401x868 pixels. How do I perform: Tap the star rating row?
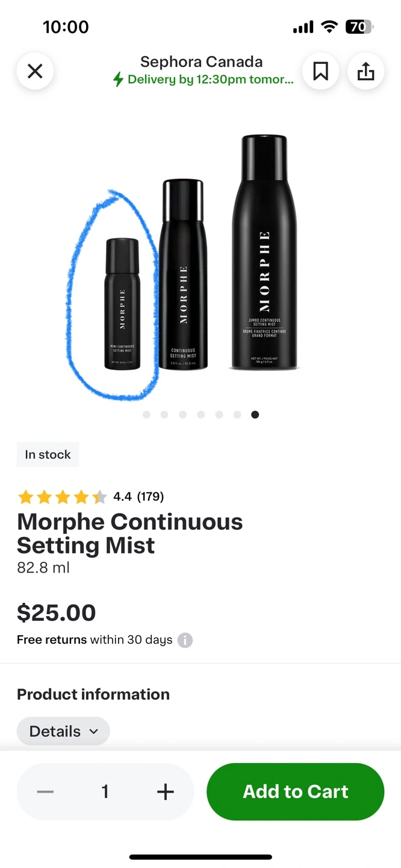[63, 497]
